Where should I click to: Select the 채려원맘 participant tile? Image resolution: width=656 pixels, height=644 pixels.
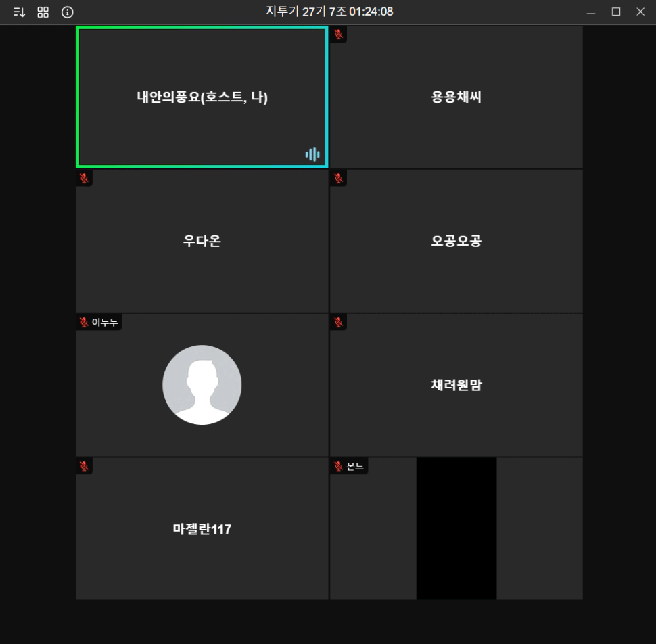(456, 385)
